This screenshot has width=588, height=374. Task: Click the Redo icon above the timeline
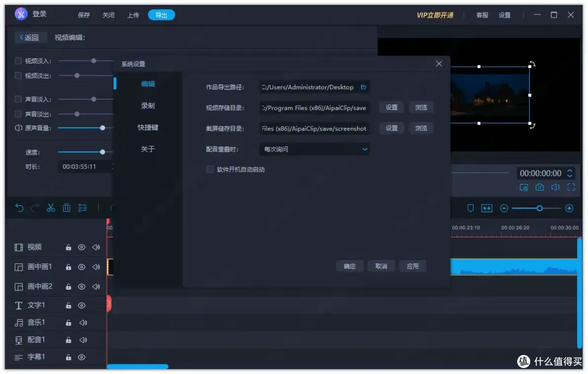tap(35, 208)
